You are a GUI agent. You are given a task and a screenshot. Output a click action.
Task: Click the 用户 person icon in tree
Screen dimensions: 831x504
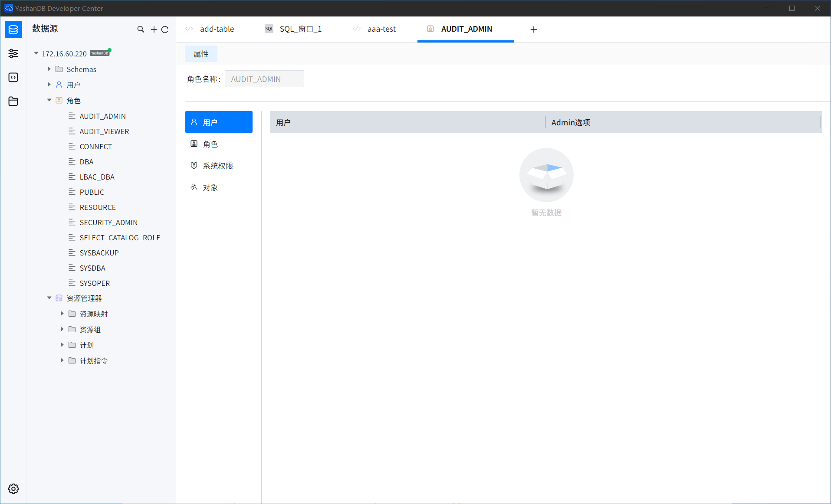[59, 85]
